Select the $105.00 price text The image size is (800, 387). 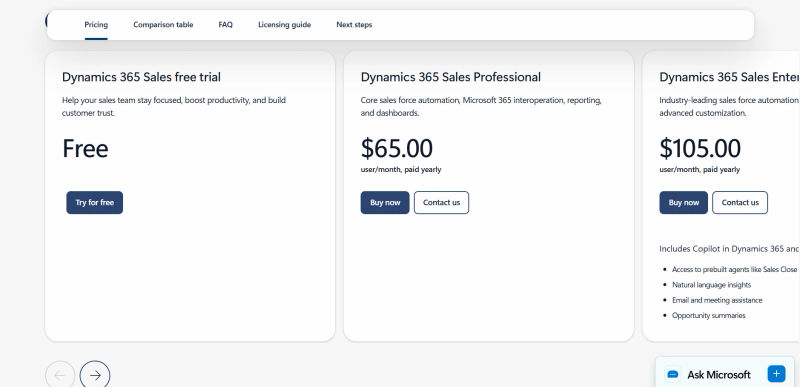click(x=699, y=148)
